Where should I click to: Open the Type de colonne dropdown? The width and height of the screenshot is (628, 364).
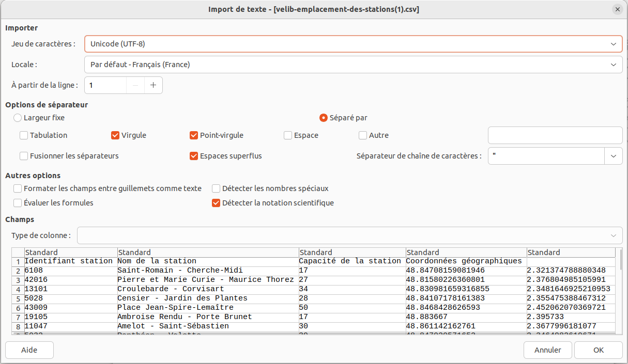pos(614,235)
